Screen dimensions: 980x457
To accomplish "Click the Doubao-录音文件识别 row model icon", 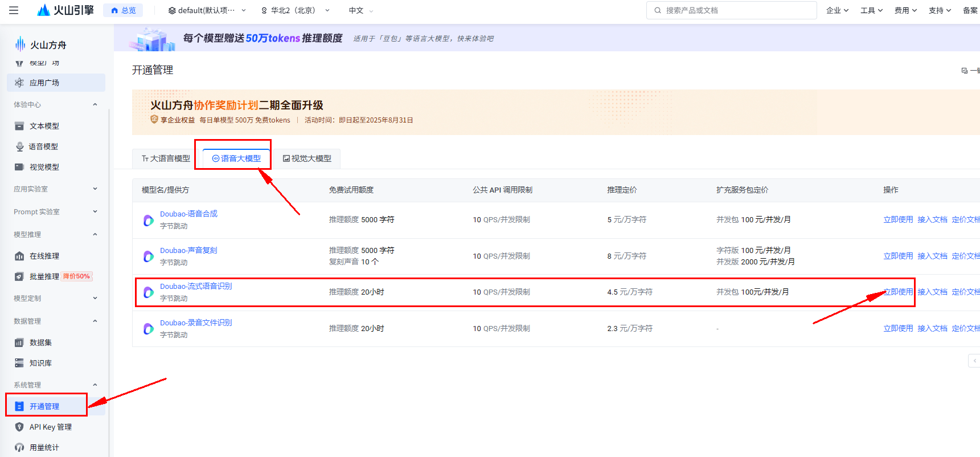I will (x=149, y=329).
